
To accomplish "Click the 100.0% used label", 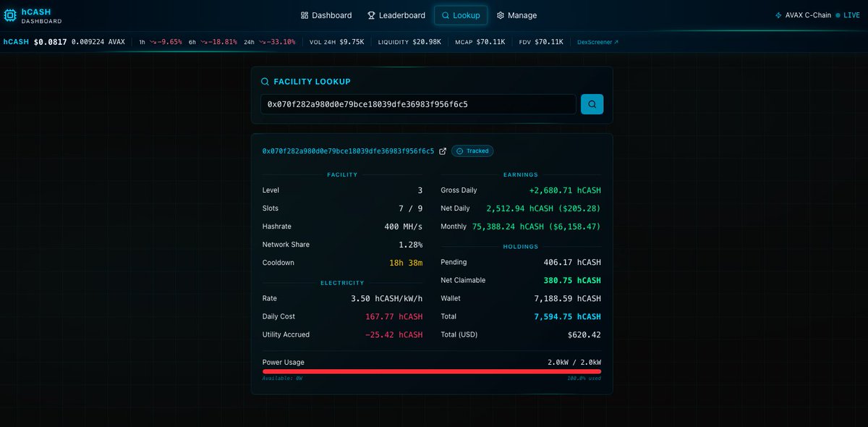I will pyautogui.click(x=584, y=379).
